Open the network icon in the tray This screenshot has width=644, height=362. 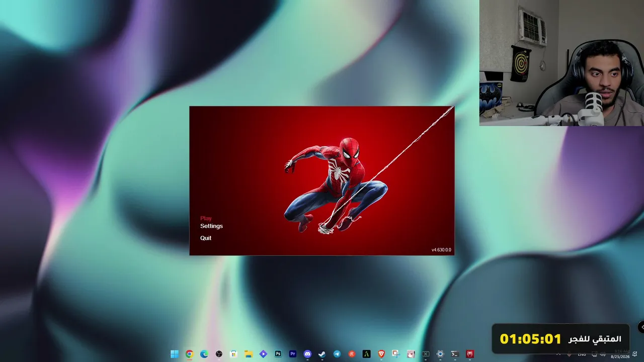(594, 354)
